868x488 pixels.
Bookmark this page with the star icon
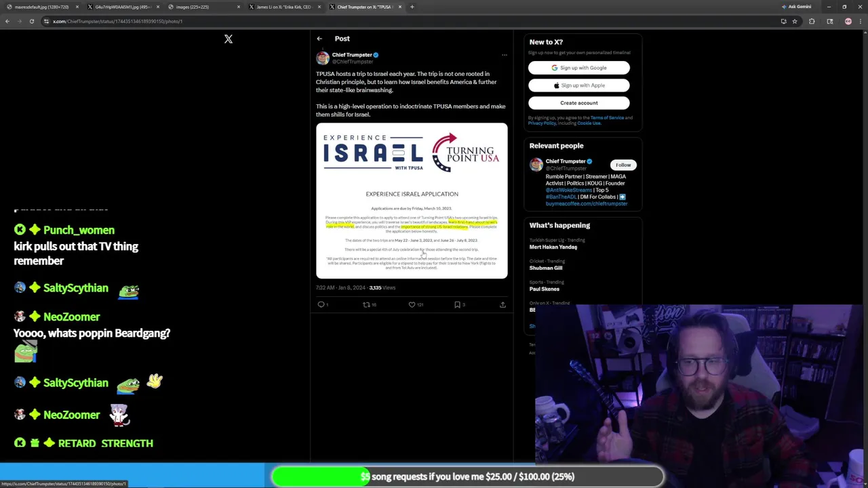(795, 21)
